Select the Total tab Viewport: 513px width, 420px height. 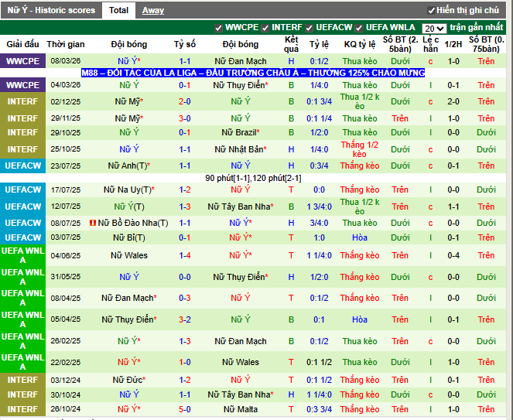click(118, 10)
